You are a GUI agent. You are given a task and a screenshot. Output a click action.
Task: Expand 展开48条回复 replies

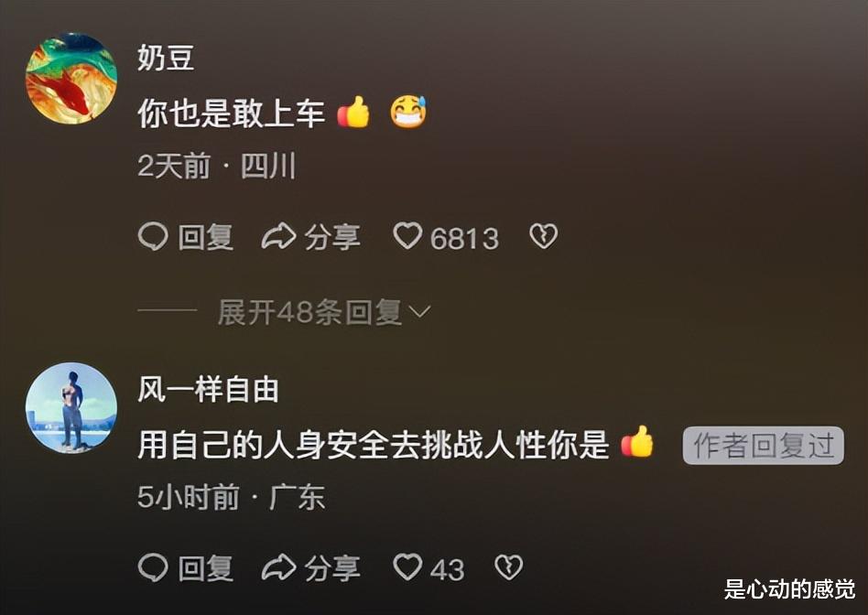coord(324,312)
